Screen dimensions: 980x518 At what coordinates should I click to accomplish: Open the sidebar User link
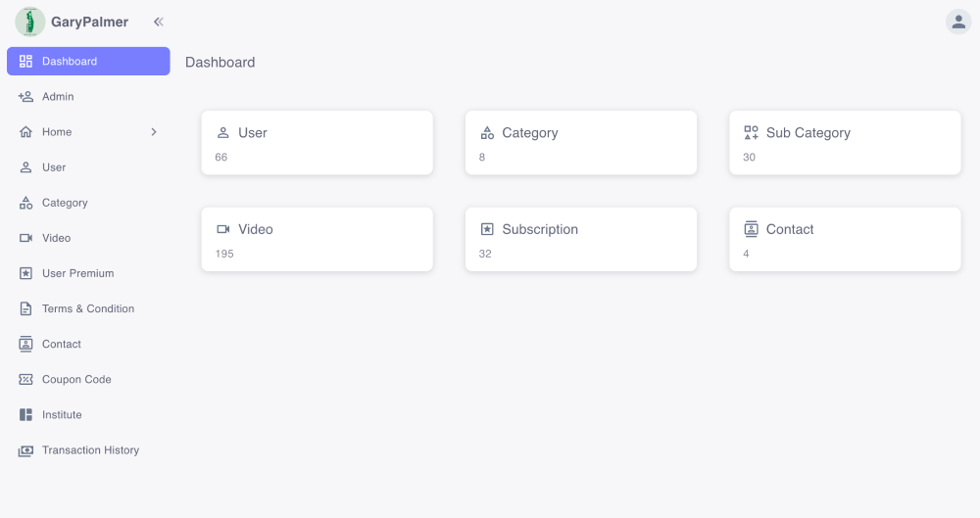tap(54, 167)
